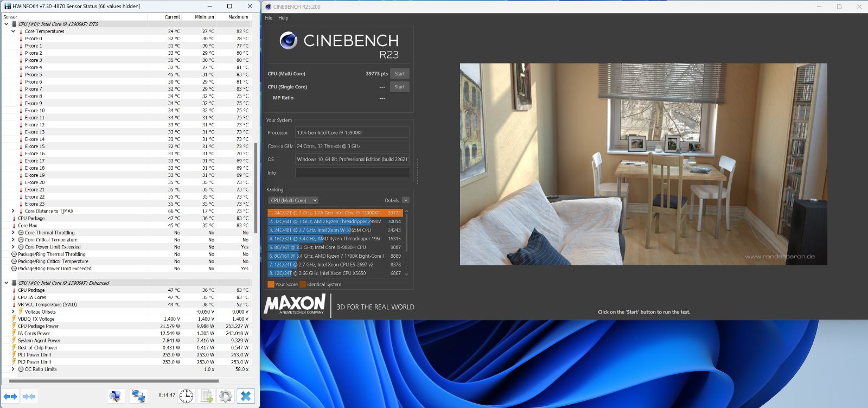Open the File menu in Cinebench
The height and width of the screenshot is (408, 868).
pyautogui.click(x=269, y=18)
